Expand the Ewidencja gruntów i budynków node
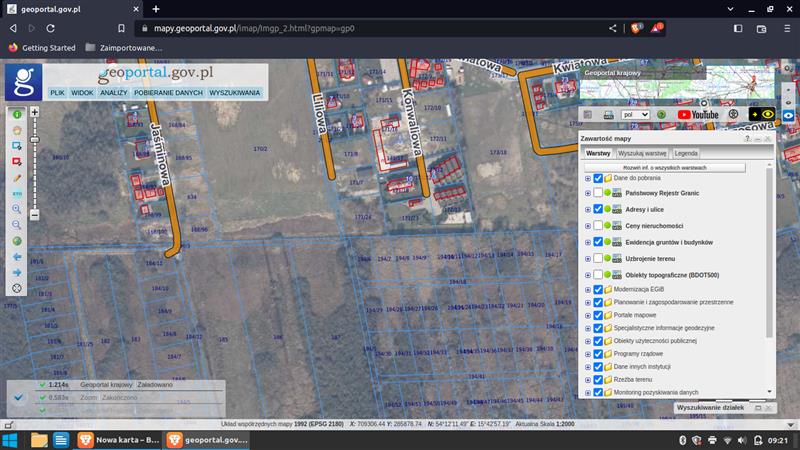This screenshot has width=800, height=450. click(588, 242)
